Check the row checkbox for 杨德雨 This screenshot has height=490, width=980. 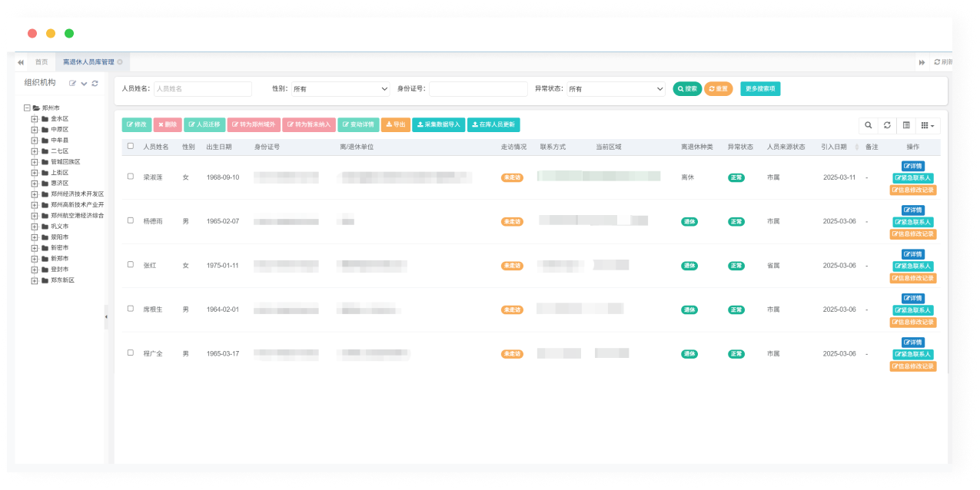point(130,220)
